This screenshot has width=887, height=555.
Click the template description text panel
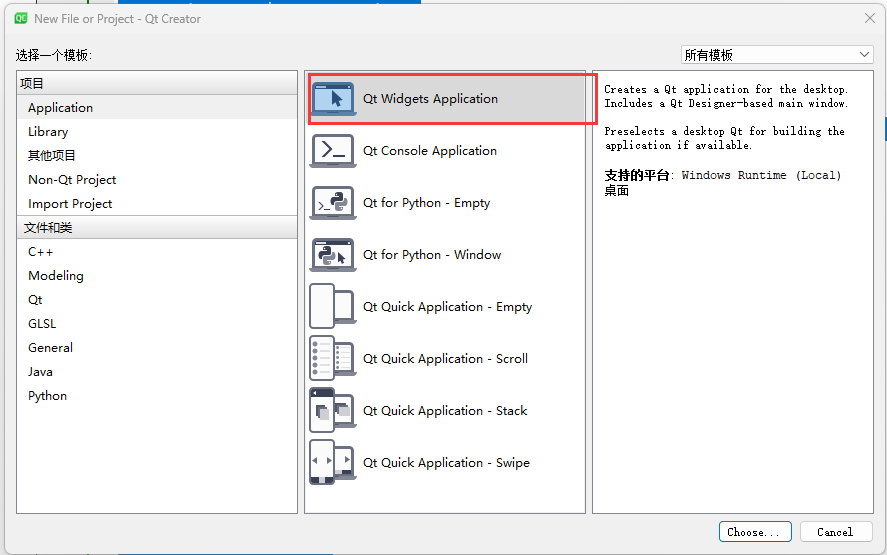733,292
